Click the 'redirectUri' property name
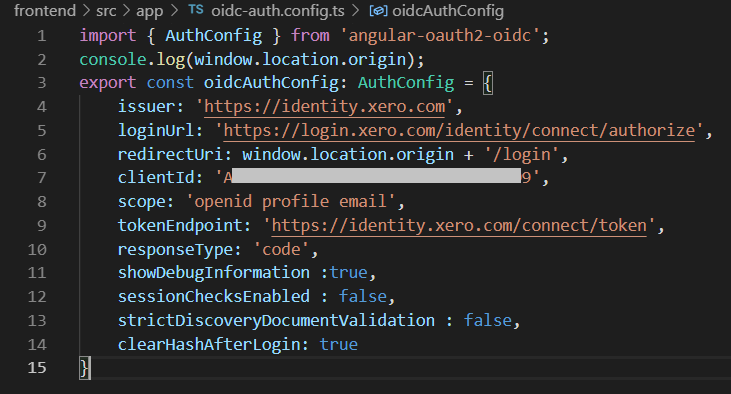The width and height of the screenshot is (731, 394). [171, 154]
